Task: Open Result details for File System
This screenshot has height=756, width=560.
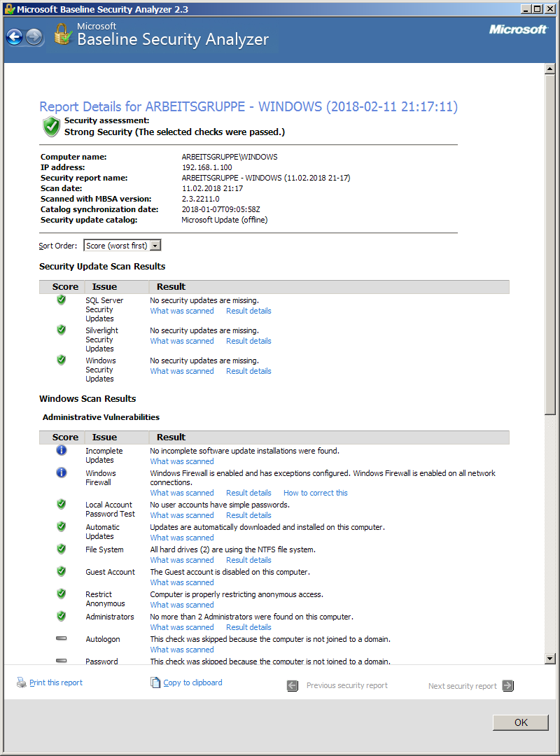Action: point(248,560)
